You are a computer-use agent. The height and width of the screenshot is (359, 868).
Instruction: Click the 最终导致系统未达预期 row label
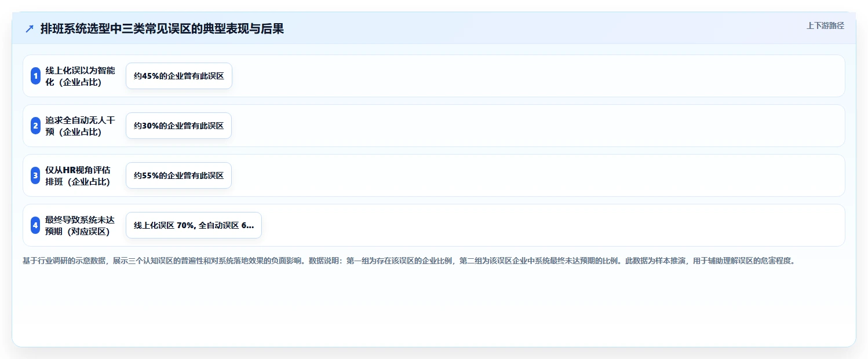click(x=80, y=225)
